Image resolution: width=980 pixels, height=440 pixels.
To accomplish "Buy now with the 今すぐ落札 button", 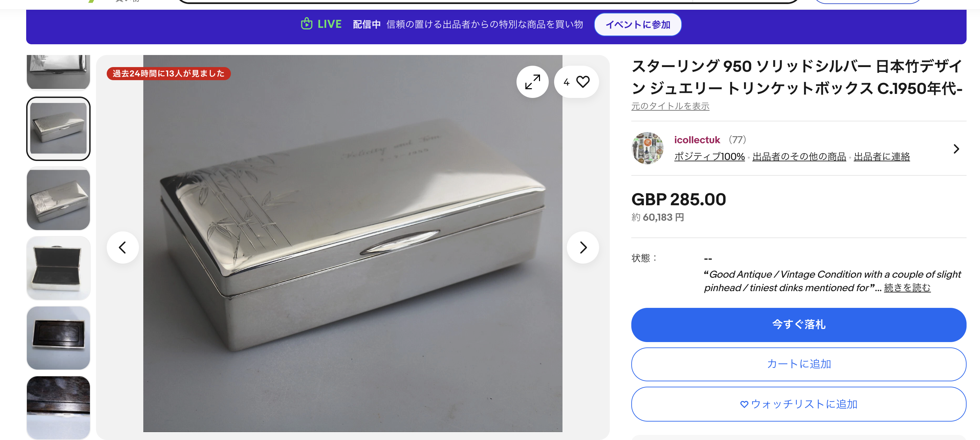I will click(x=798, y=324).
